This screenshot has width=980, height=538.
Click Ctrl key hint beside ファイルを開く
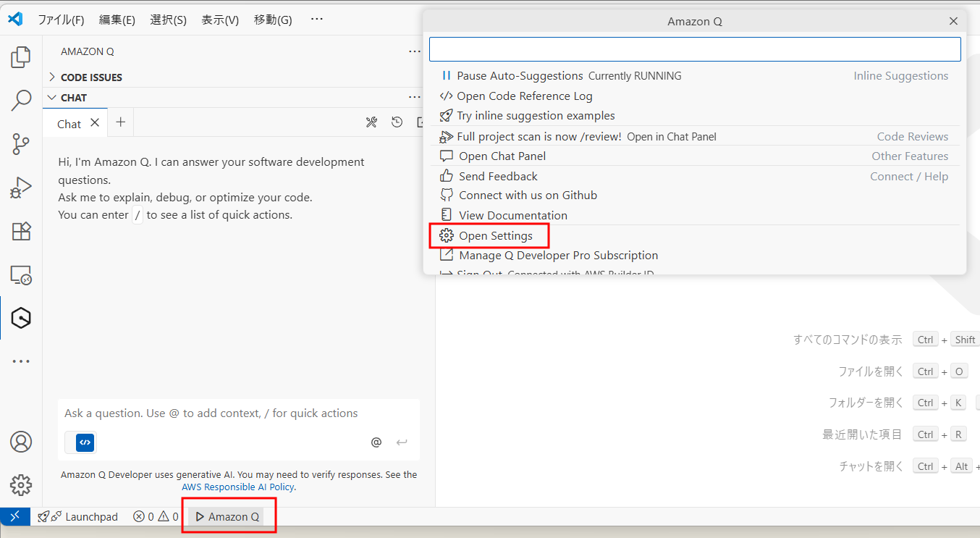click(x=926, y=371)
